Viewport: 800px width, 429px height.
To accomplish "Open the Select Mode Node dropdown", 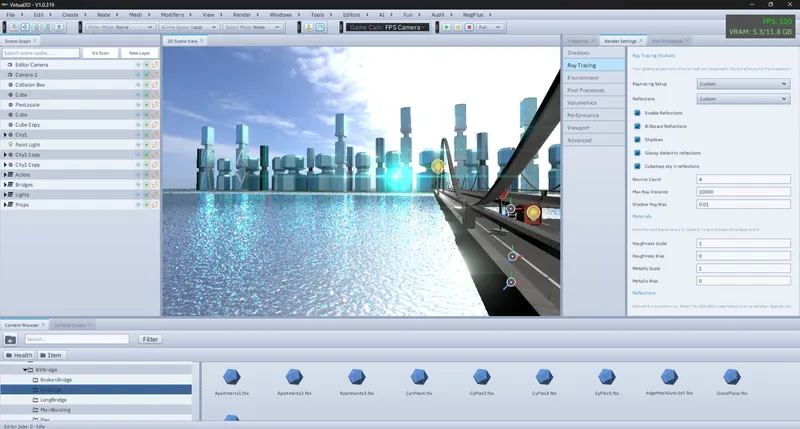I will [252, 27].
